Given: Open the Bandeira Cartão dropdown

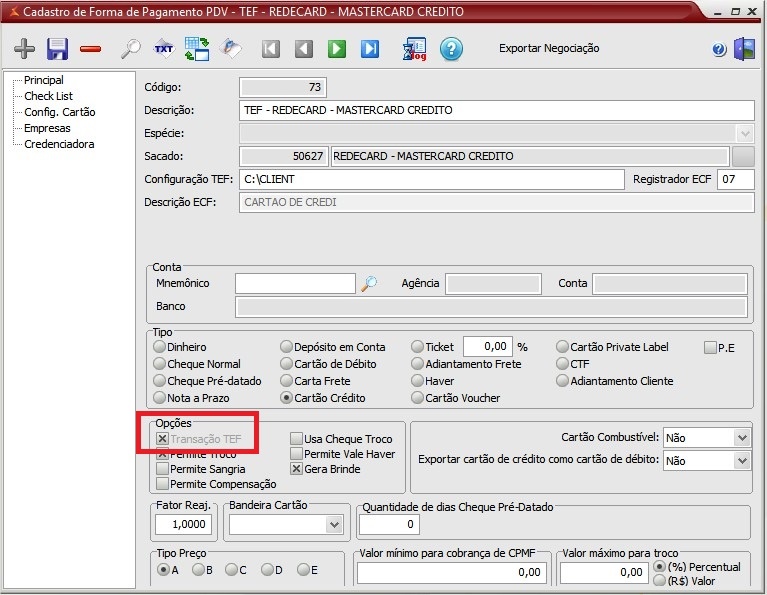Looking at the screenshot, I should [334, 524].
